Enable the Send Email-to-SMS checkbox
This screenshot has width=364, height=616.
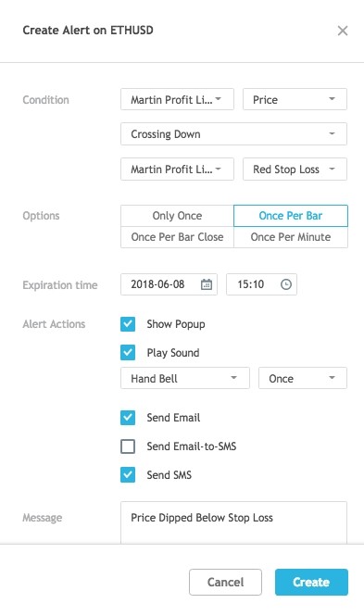(x=128, y=446)
